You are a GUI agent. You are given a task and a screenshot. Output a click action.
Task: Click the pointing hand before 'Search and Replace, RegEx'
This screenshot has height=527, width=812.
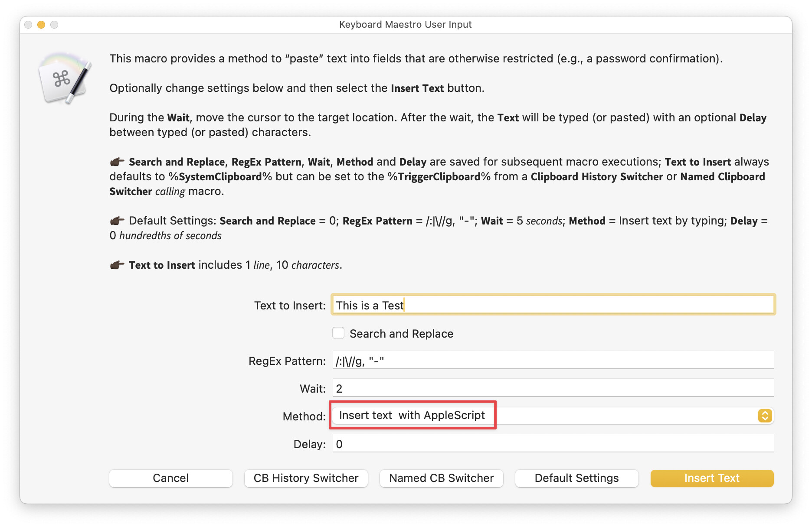(117, 162)
